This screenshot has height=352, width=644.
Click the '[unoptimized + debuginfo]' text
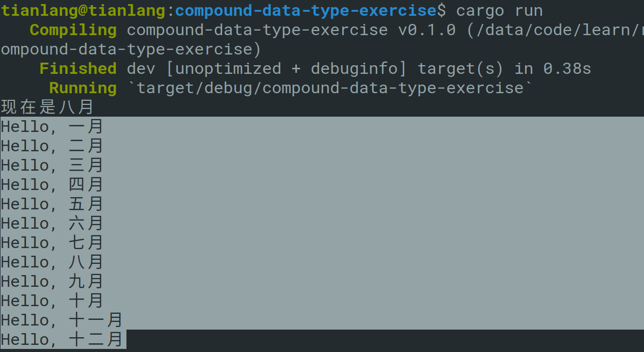pyautogui.click(x=281, y=68)
